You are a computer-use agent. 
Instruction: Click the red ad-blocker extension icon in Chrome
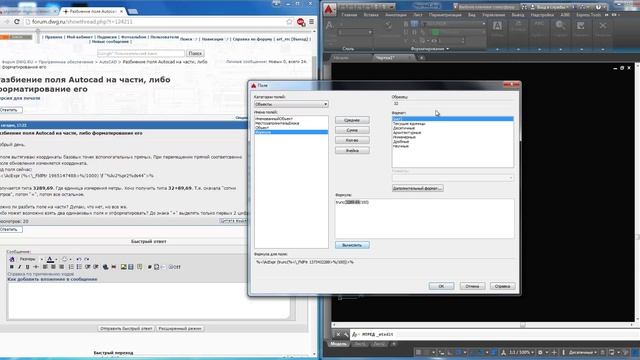(301, 22)
